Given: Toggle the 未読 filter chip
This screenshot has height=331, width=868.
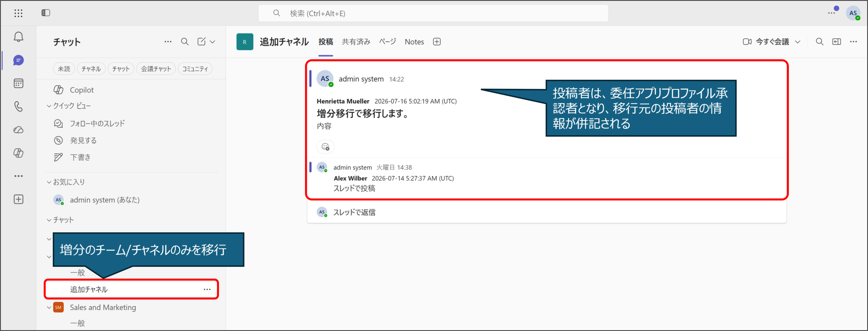Looking at the screenshot, I should tap(64, 69).
